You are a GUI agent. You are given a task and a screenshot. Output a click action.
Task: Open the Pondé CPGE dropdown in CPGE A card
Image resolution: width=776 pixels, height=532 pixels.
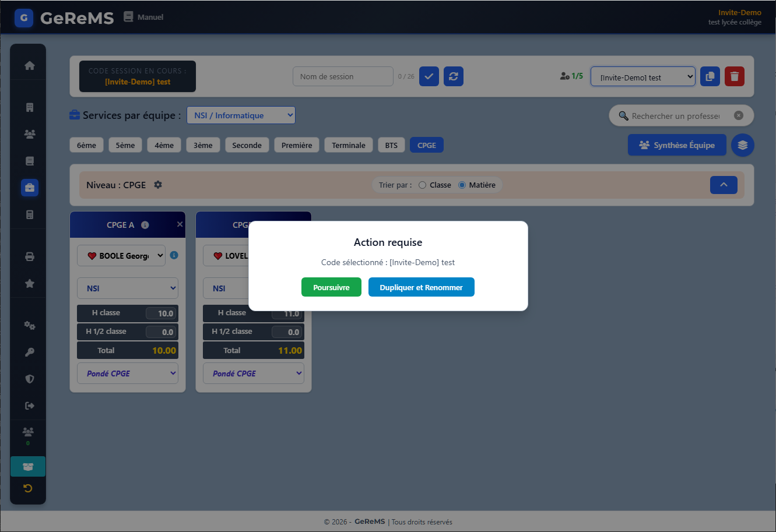tap(128, 374)
